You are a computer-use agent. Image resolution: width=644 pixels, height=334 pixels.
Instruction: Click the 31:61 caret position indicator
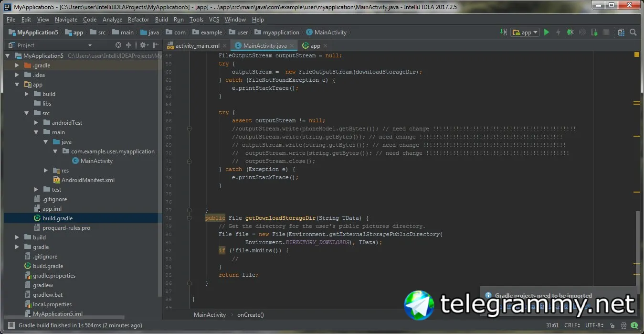click(x=552, y=325)
